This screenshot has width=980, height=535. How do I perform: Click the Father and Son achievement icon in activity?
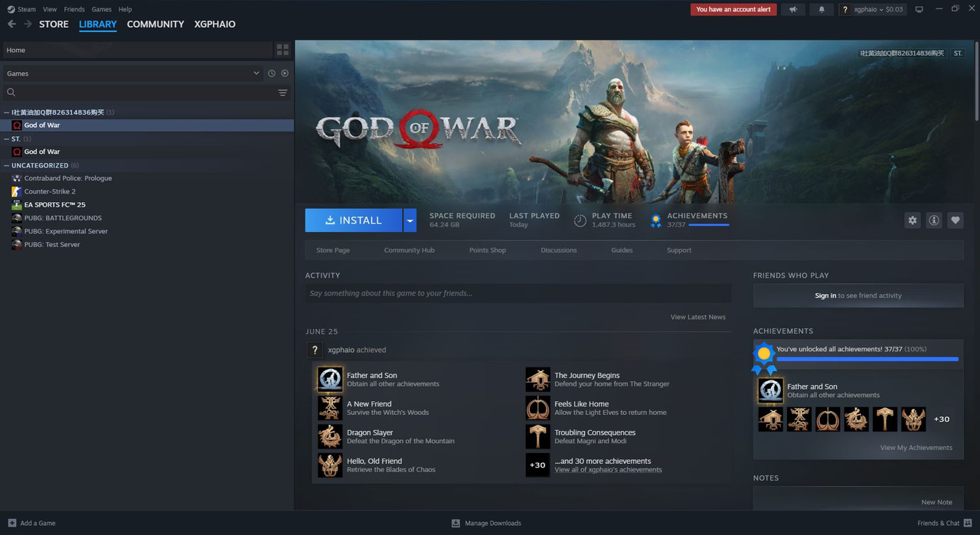[330, 379]
